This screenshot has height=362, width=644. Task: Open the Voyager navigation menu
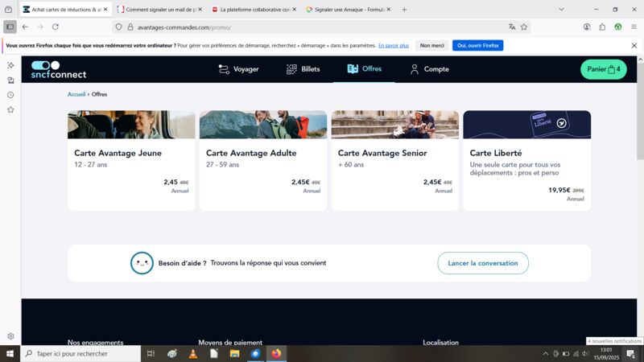(x=238, y=69)
